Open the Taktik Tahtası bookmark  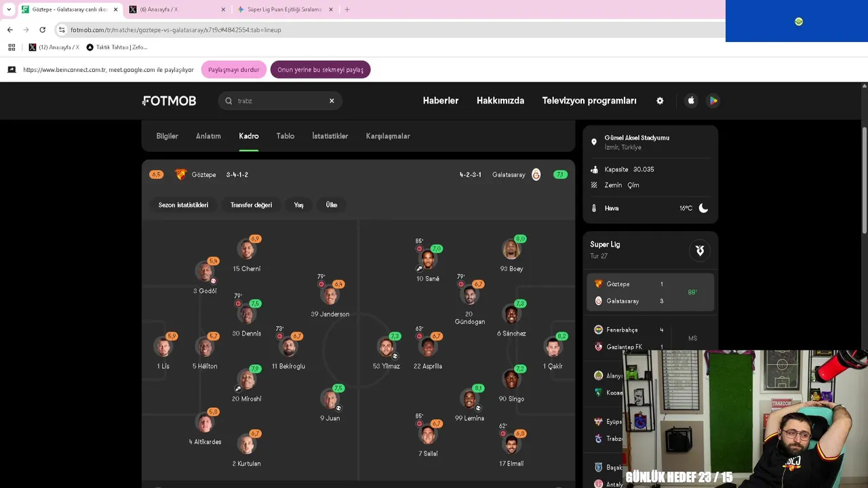[117, 47]
